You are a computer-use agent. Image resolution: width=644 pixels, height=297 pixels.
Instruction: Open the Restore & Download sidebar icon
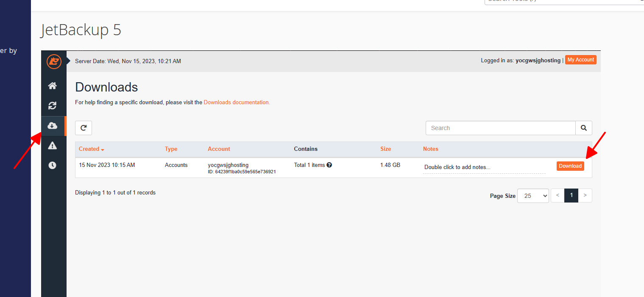pyautogui.click(x=53, y=106)
